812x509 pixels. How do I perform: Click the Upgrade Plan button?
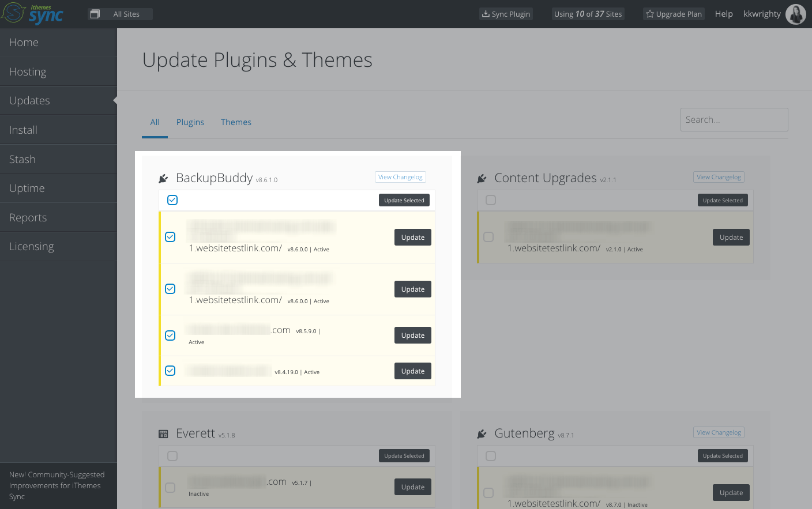[674, 14]
